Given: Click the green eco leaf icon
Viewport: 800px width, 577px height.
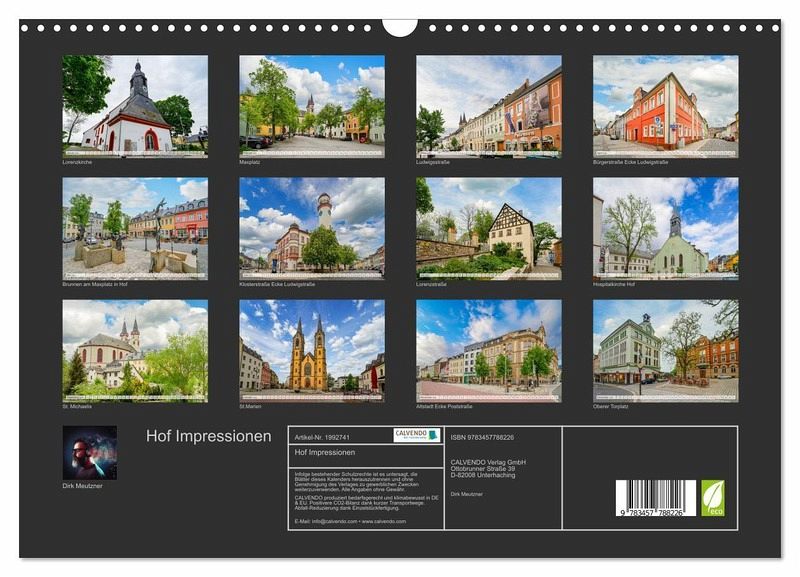Looking at the screenshot, I should (x=713, y=498).
